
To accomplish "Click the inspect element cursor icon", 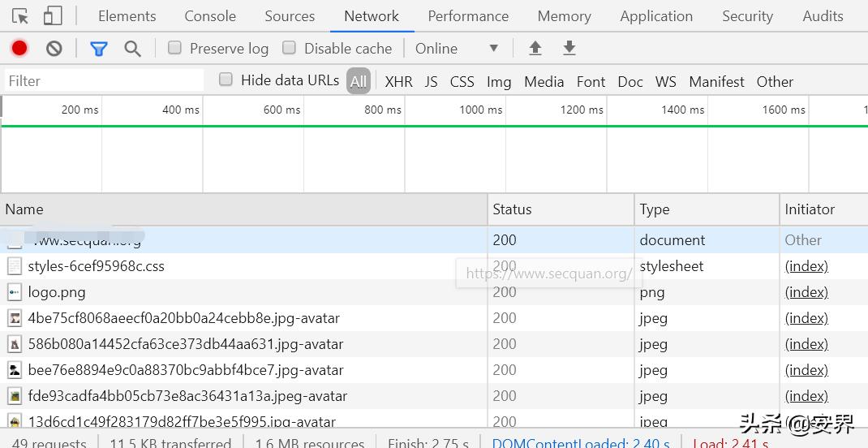I will pos(20,16).
